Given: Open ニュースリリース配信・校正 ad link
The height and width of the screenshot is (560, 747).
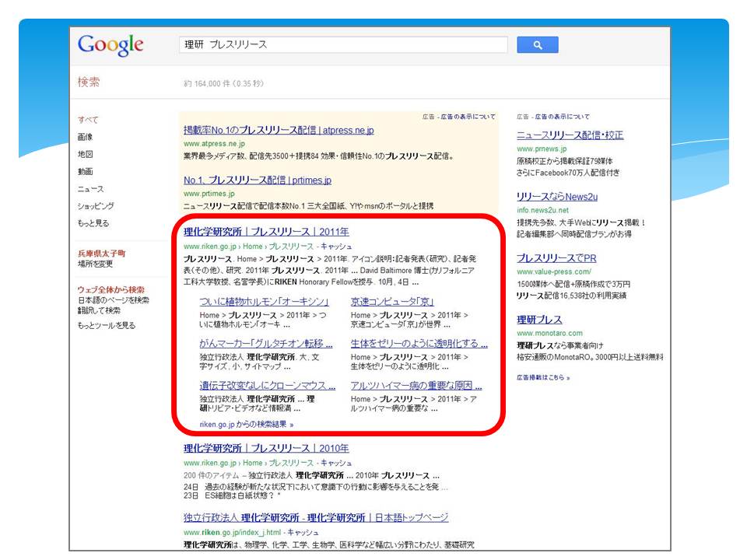Looking at the screenshot, I should click(570, 135).
